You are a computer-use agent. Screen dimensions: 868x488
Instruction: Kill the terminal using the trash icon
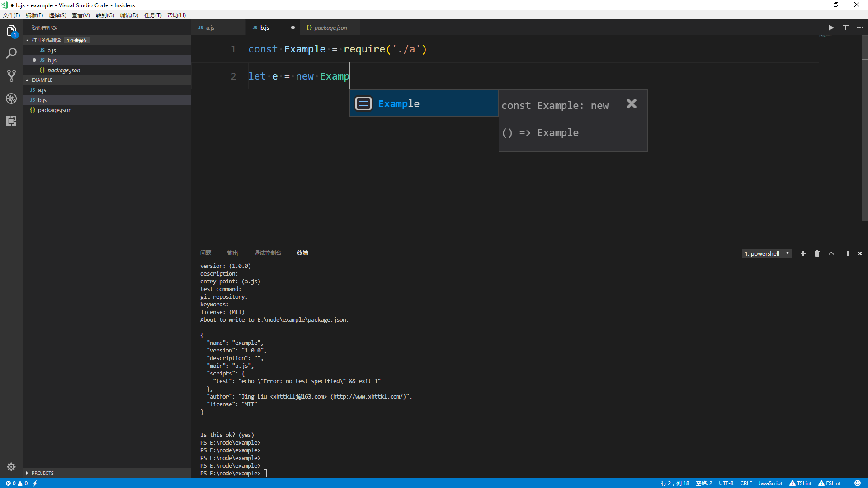click(x=817, y=253)
